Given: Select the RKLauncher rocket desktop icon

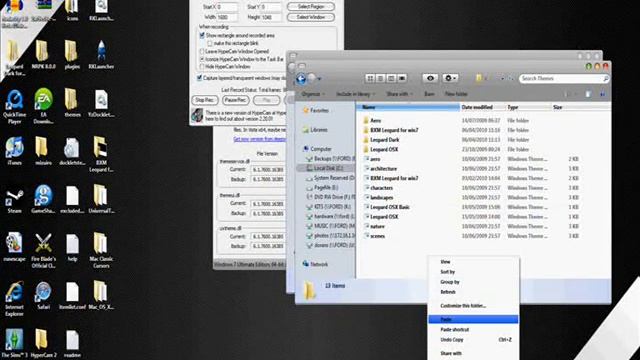Looking at the screenshot, I should pos(101,54).
